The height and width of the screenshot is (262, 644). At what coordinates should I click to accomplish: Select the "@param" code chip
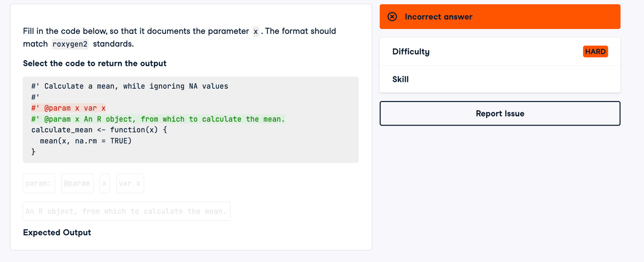coord(77,184)
